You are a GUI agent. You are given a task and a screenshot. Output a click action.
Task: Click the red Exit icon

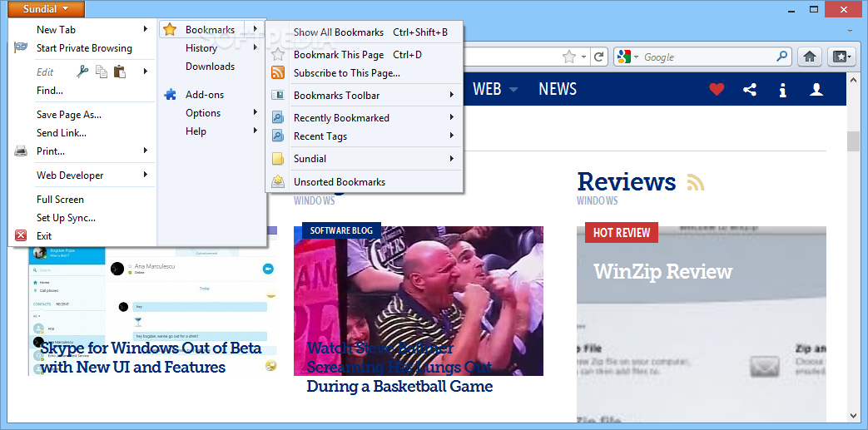(21, 235)
